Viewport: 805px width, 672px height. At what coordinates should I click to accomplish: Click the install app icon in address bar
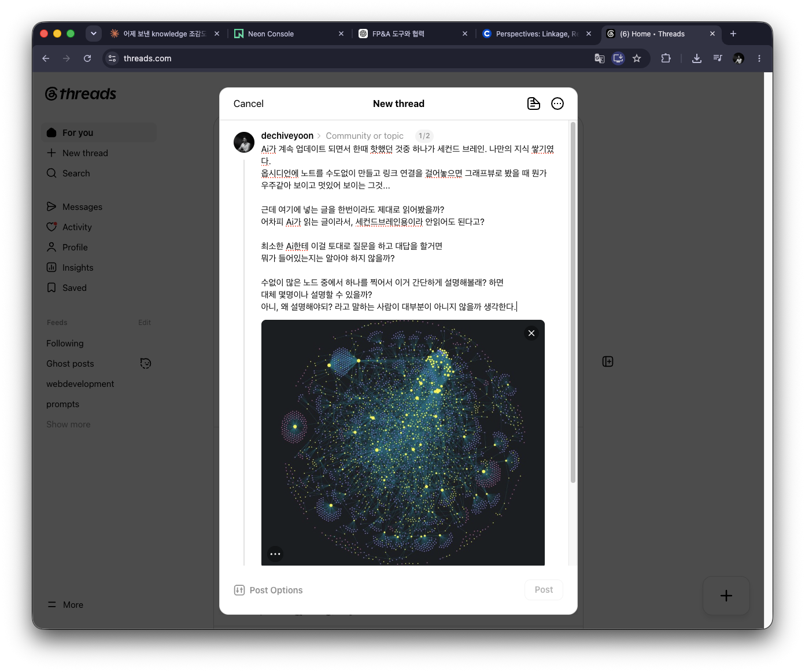pos(618,58)
